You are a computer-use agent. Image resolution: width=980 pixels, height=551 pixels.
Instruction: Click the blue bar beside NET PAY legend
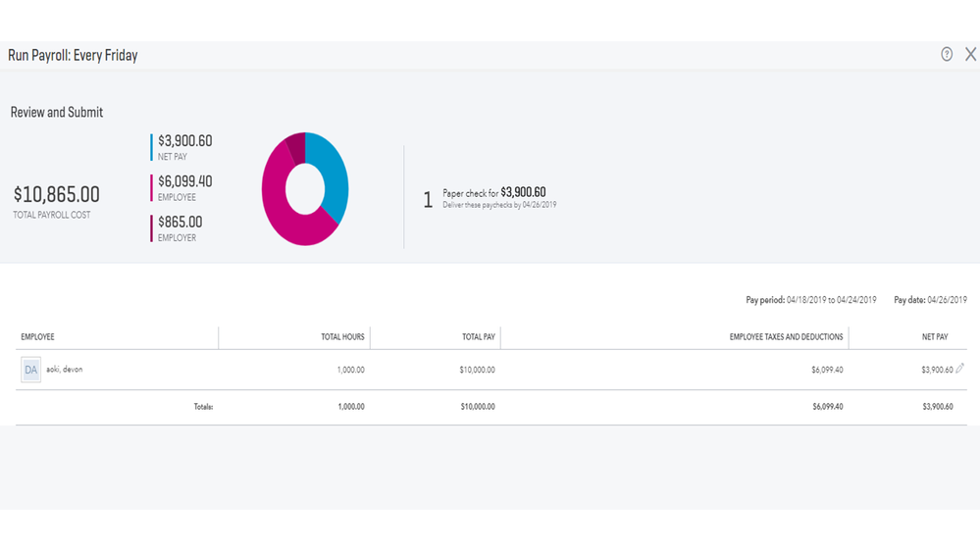pos(151,147)
